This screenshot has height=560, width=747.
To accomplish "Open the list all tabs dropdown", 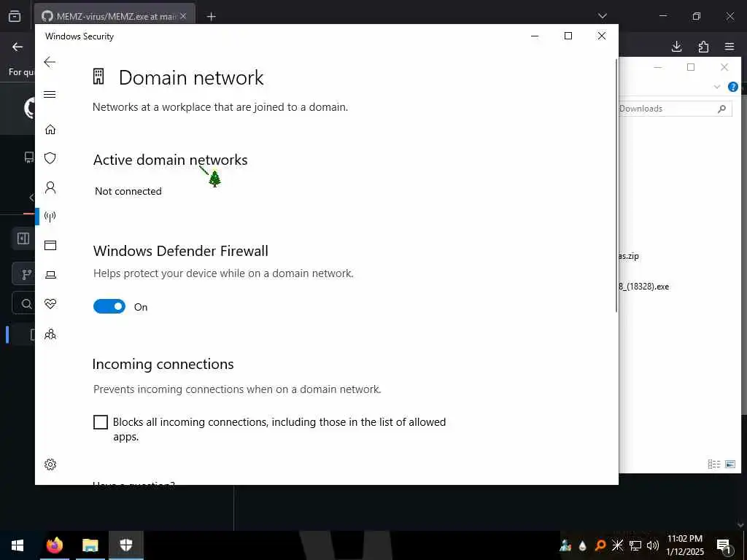I will coord(602,16).
